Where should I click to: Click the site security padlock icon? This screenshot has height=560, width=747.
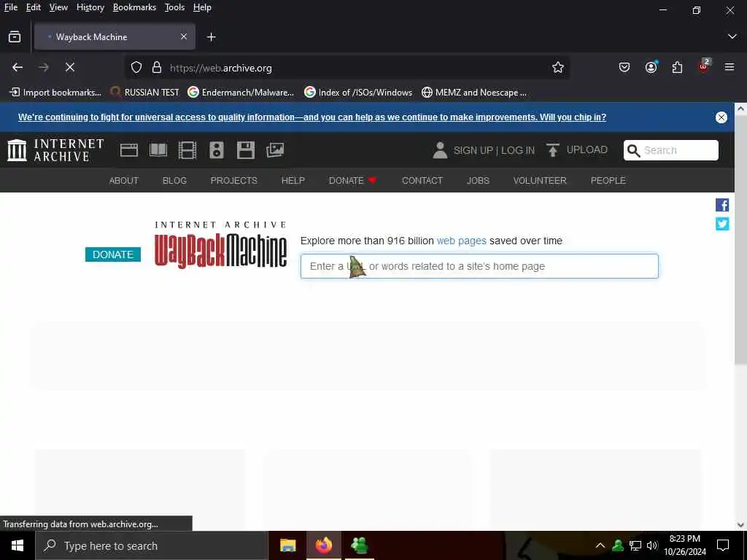pyautogui.click(x=157, y=68)
